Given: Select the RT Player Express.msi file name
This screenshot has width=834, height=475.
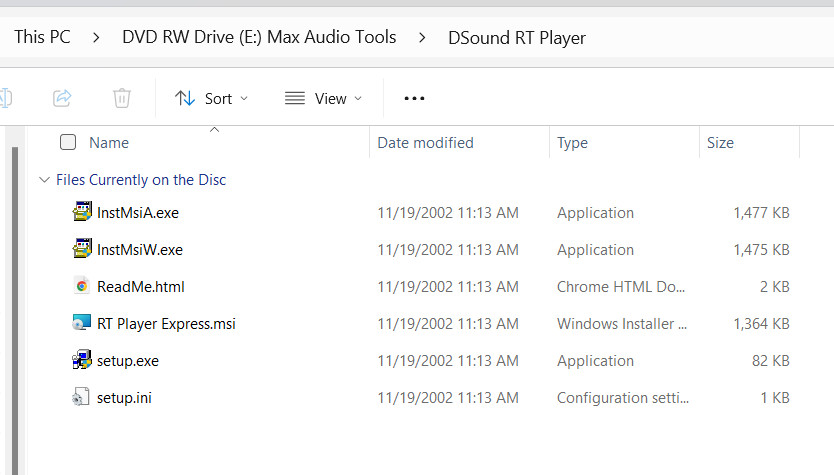Looking at the screenshot, I should pyautogui.click(x=166, y=324).
